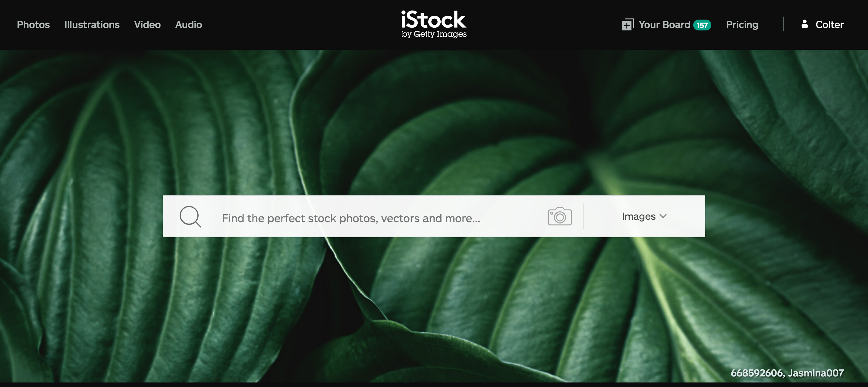Viewport: 868px width, 387px height.
Task: Expand the Images type dropdown
Action: (x=644, y=216)
